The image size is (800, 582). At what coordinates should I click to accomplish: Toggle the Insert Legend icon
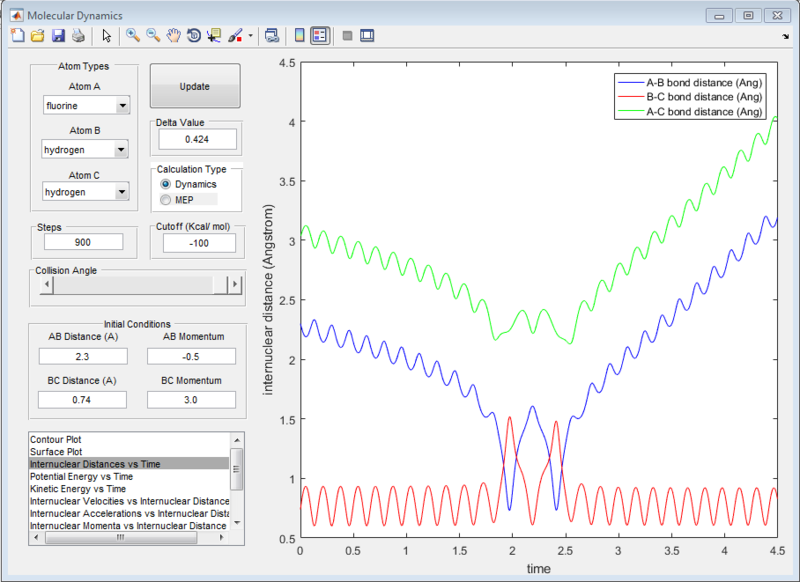coord(320,36)
